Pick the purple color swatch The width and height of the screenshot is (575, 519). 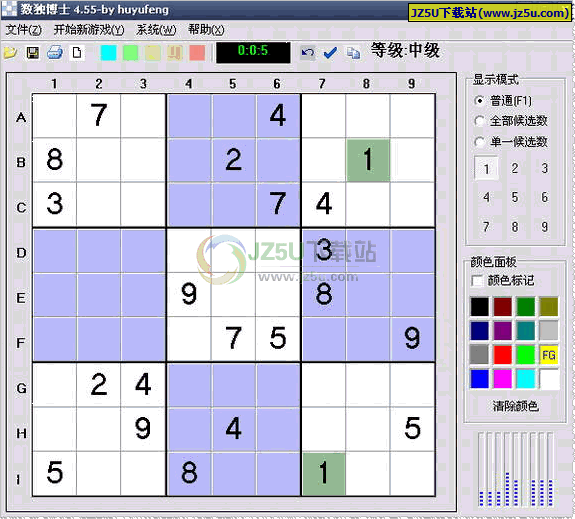click(x=502, y=331)
